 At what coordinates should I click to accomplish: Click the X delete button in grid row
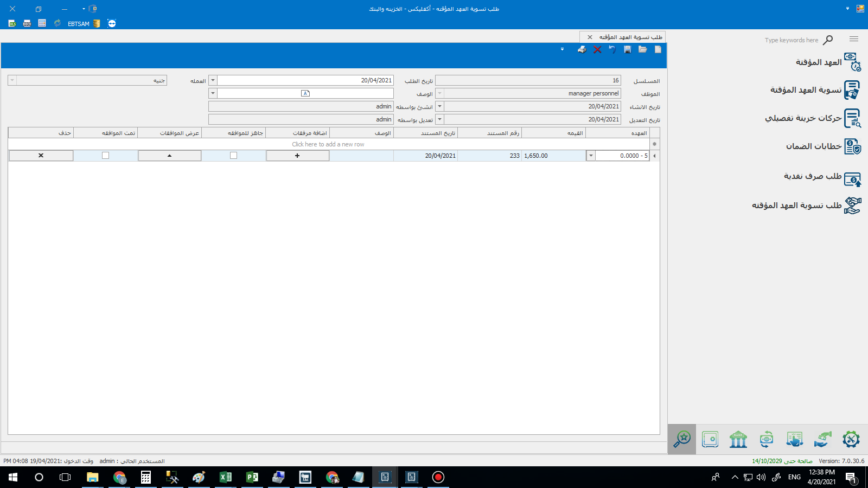click(41, 156)
